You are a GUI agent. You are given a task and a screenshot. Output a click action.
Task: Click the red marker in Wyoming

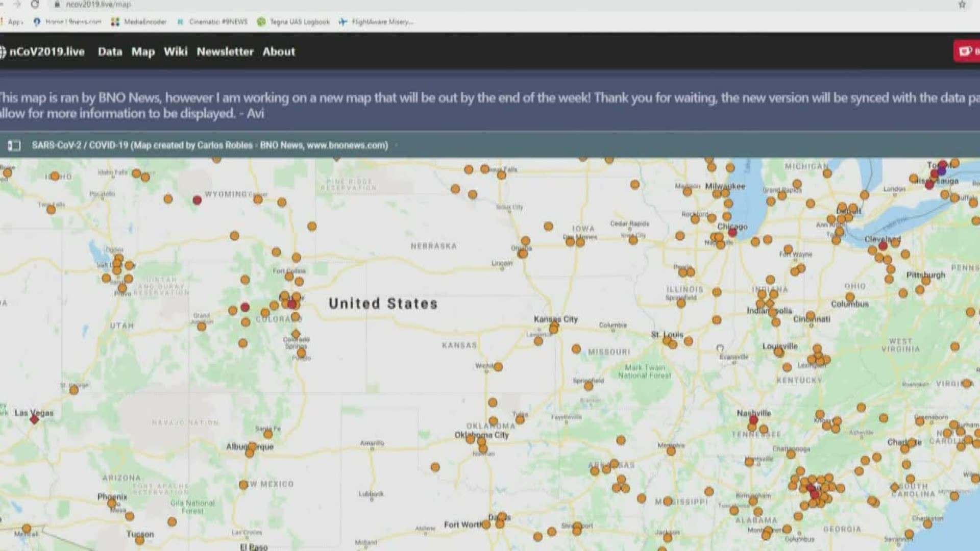pyautogui.click(x=197, y=201)
